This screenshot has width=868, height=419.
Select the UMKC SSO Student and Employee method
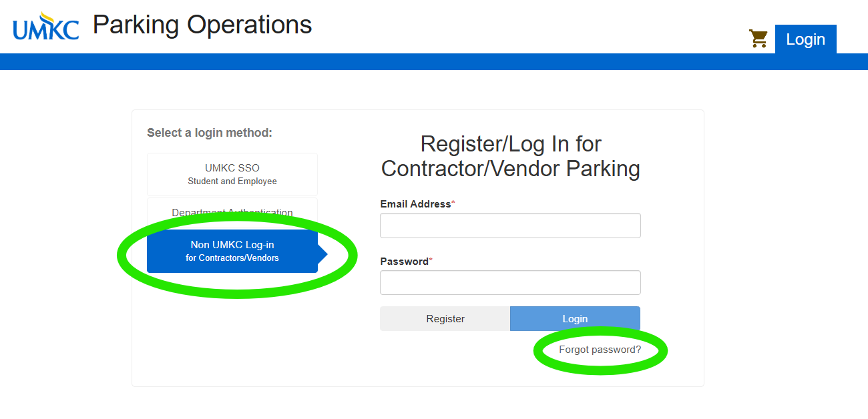pos(232,174)
